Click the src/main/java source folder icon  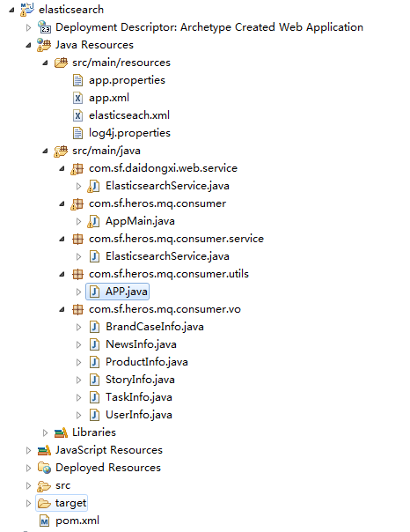point(61,151)
